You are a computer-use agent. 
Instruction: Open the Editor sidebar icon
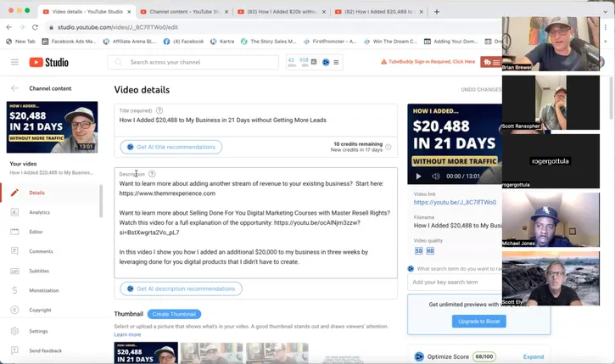pos(14,232)
